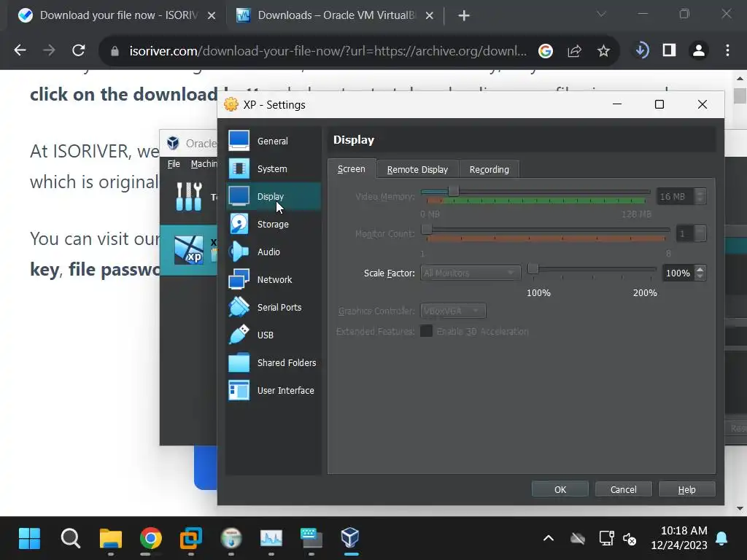Image resolution: width=747 pixels, height=560 pixels.
Task: Click the Video Memory spinner arrows
Action: click(700, 196)
